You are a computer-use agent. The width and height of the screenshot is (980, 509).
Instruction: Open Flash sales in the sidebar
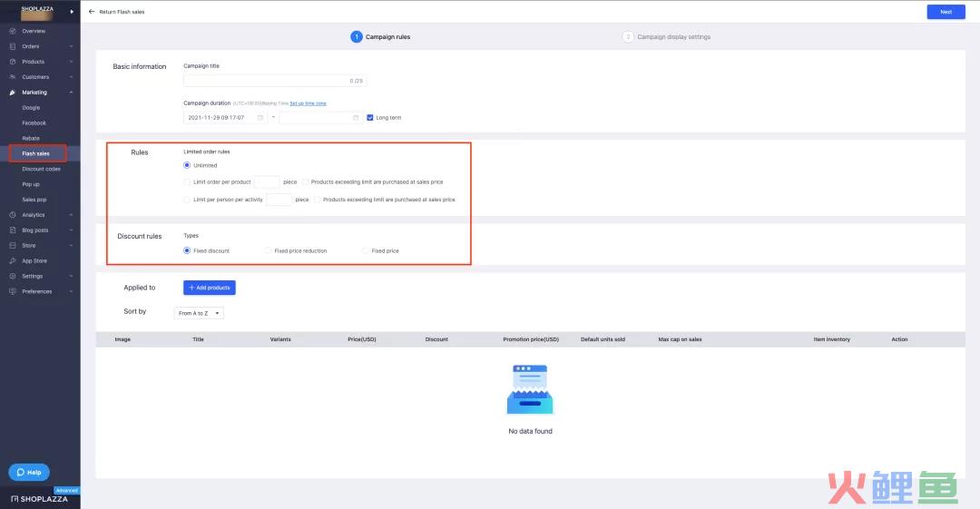(37, 153)
